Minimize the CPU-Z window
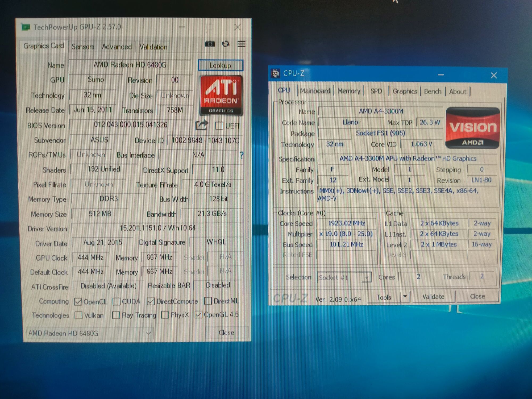The width and height of the screenshot is (532, 399). pyautogui.click(x=441, y=75)
